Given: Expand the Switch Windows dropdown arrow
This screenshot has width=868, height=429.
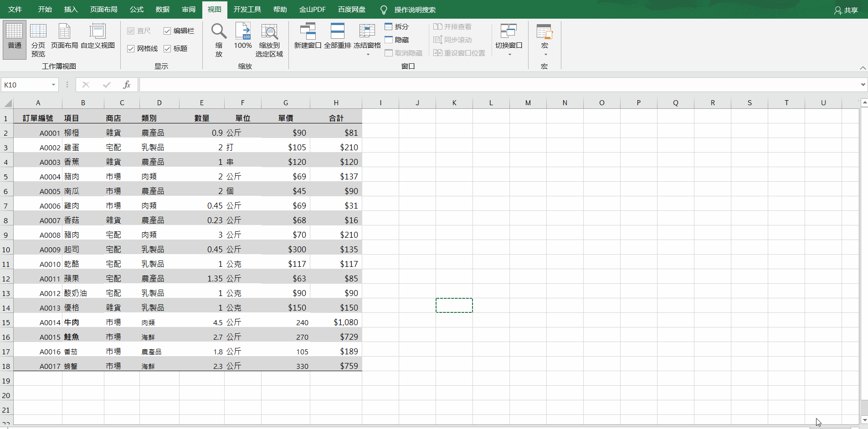Looking at the screenshot, I should [x=509, y=55].
